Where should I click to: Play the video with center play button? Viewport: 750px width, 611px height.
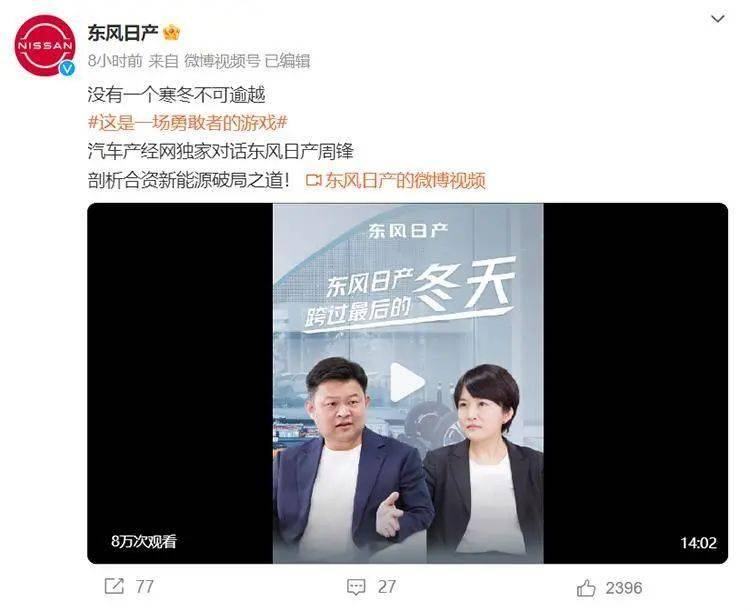pos(407,382)
